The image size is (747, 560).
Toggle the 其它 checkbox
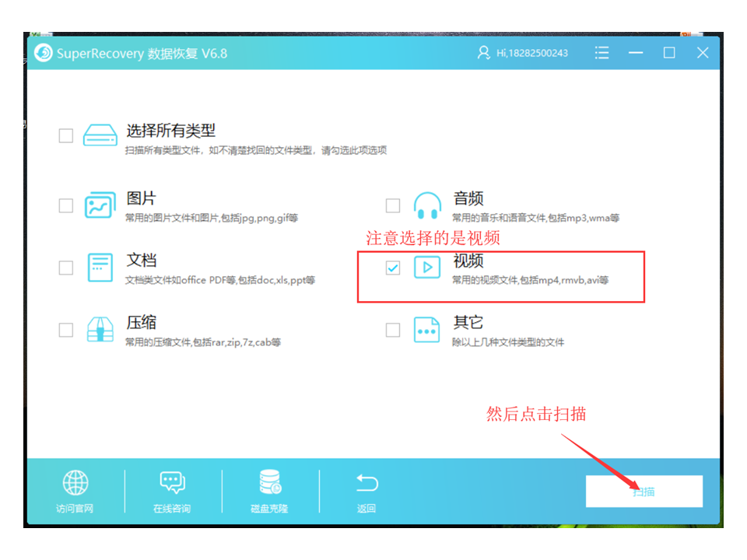point(392,330)
